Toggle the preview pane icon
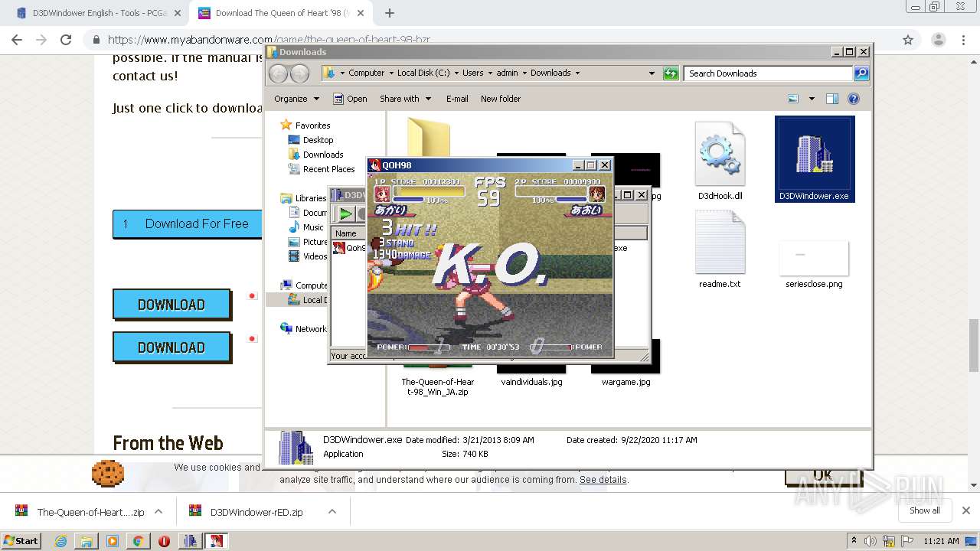 [x=832, y=99]
